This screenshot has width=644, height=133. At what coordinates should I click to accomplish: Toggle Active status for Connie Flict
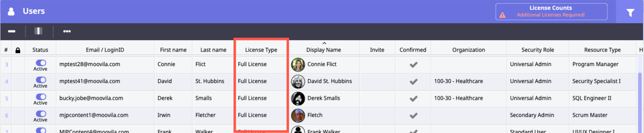(41, 63)
